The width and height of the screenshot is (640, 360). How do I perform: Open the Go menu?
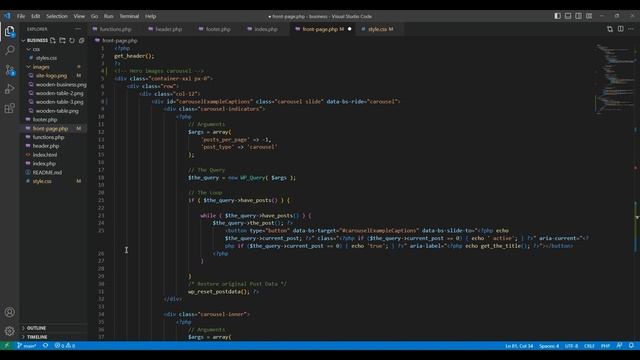pyautogui.click(x=94, y=16)
